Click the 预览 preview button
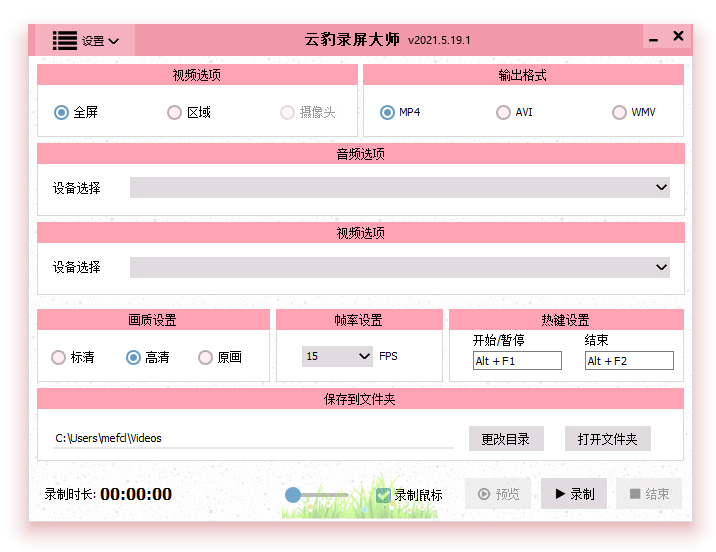 tap(498, 494)
